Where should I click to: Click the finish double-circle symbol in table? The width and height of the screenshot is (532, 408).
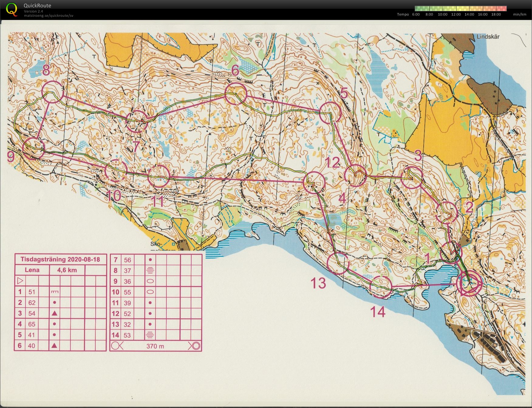(x=196, y=346)
